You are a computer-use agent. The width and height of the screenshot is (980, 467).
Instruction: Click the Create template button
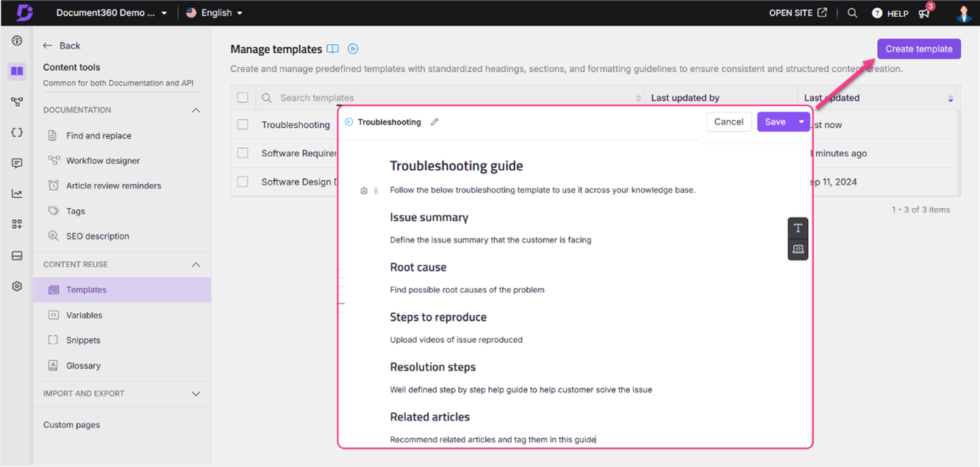(x=918, y=49)
